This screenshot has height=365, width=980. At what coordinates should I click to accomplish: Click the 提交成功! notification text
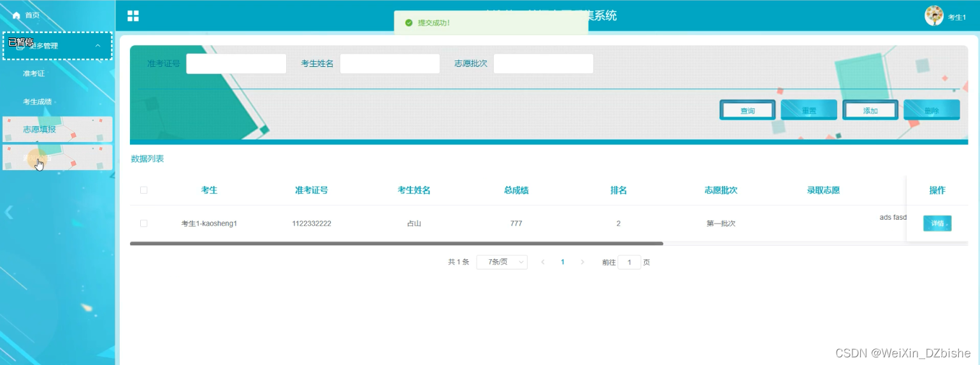coord(434,23)
